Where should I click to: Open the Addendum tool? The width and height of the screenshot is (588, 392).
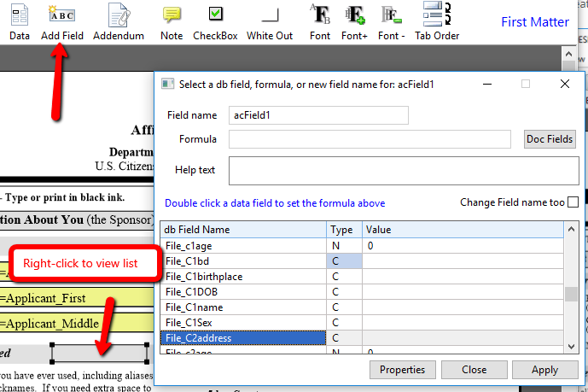pos(119,21)
